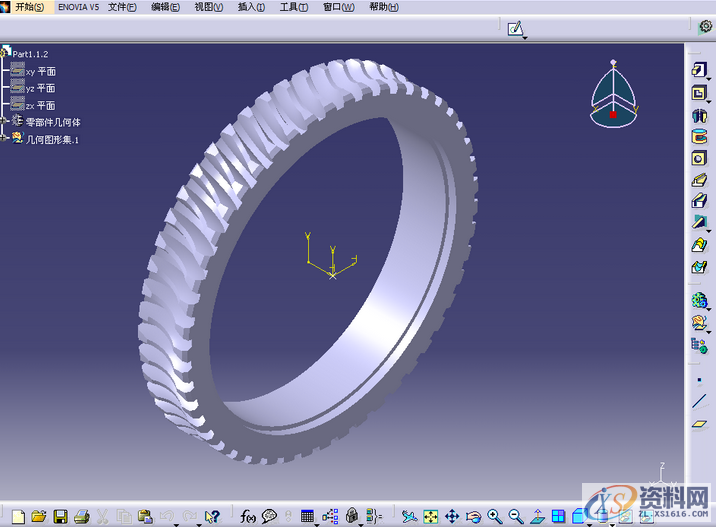Expand the 零部件几何体 tree node
Viewport: 716px width, 527px height.
5,121
